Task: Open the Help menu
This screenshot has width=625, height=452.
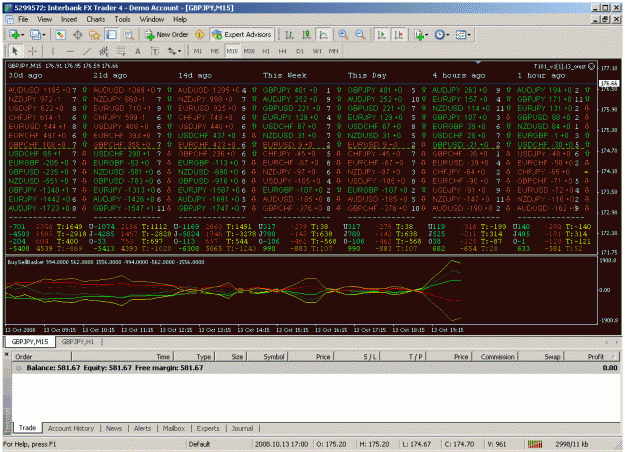Action: point(180,19)
